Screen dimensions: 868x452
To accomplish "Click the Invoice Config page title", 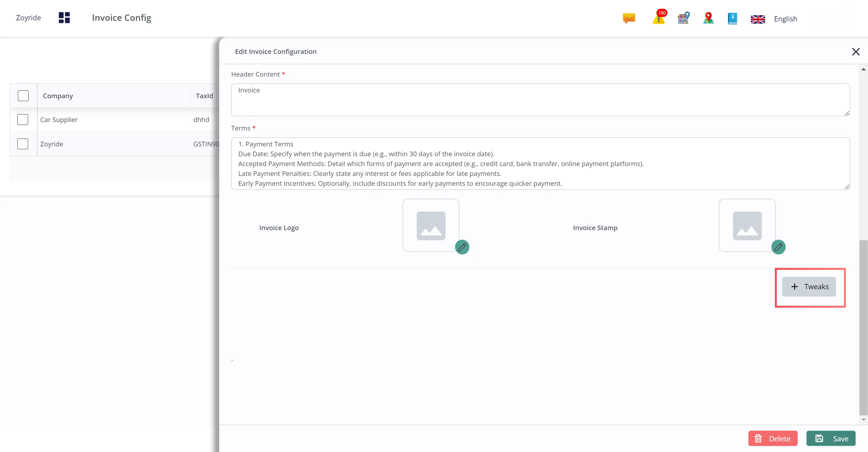I will 121,18.
